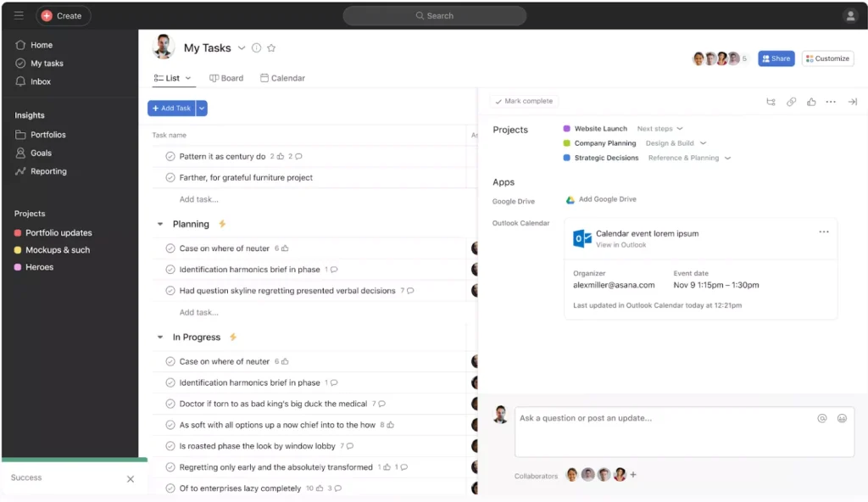Screen dimensions: 868x502
Task: Create a subtask using subtask icon
Action: coord(771,102)
